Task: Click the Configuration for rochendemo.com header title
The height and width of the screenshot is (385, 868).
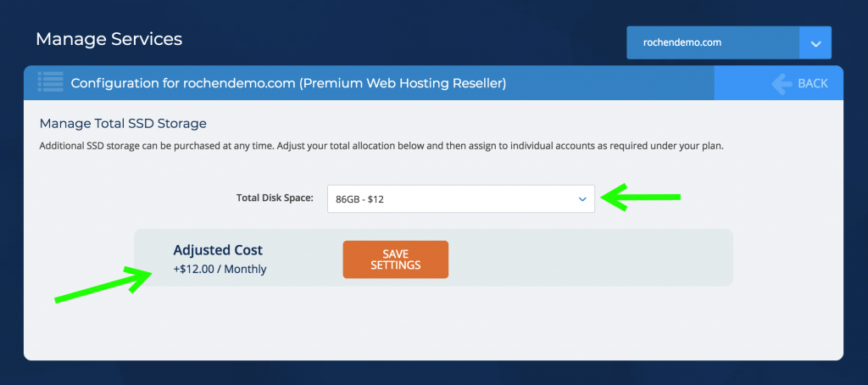Action: (288, 83)
